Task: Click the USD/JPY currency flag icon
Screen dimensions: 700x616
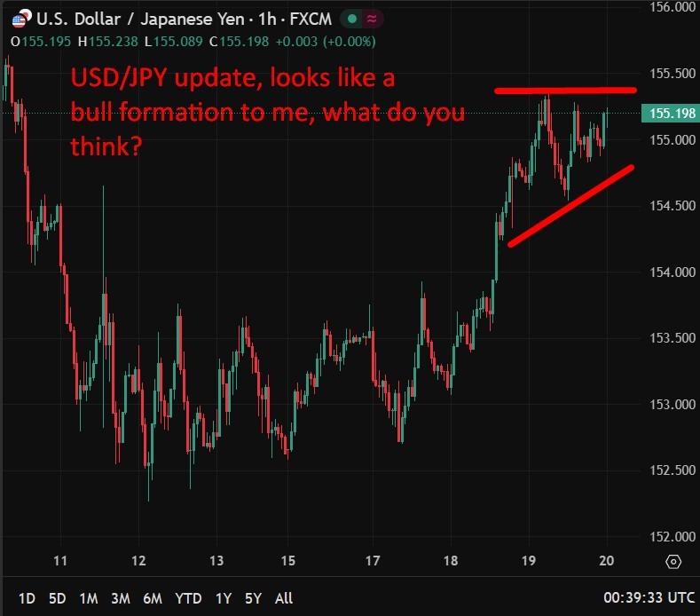Action: 19,17
